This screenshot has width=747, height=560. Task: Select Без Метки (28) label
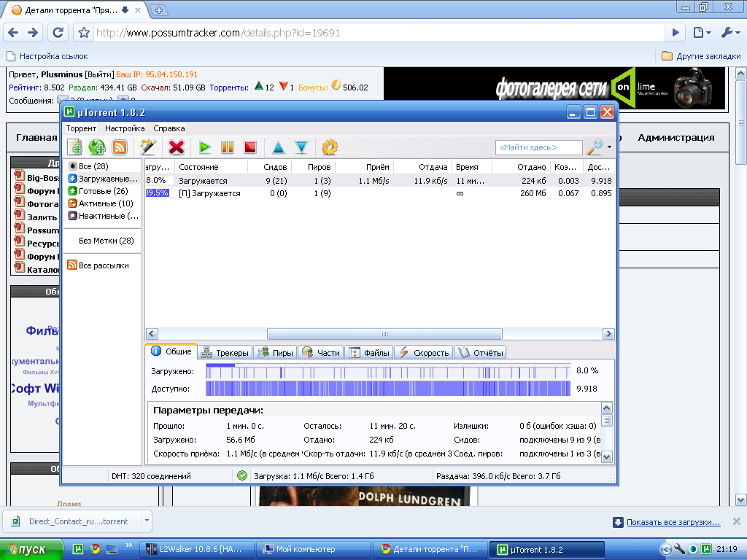pos(107,241)
